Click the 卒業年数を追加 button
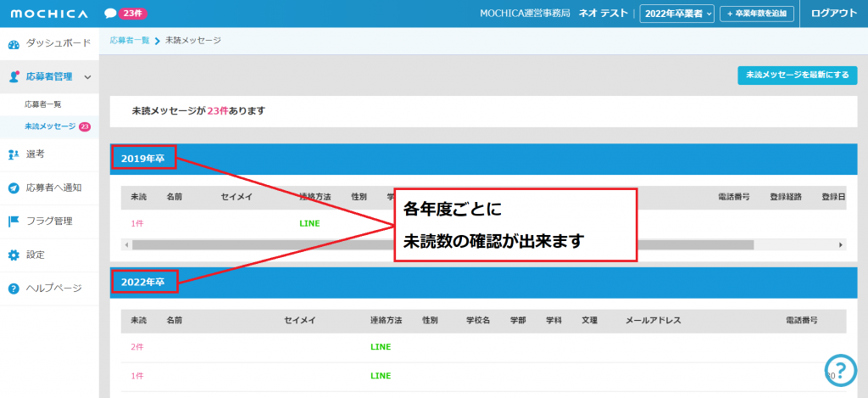The height and width of the screenshot is (398, 868). [757, 14]
